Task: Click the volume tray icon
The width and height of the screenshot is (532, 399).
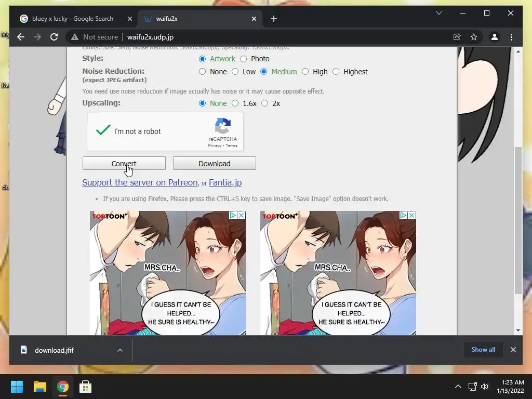Action: [485, 387]
